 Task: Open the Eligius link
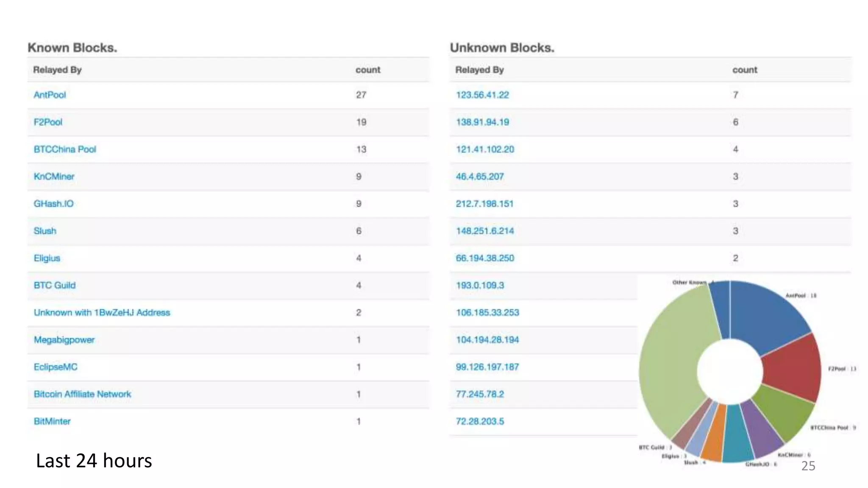[47, 258]
